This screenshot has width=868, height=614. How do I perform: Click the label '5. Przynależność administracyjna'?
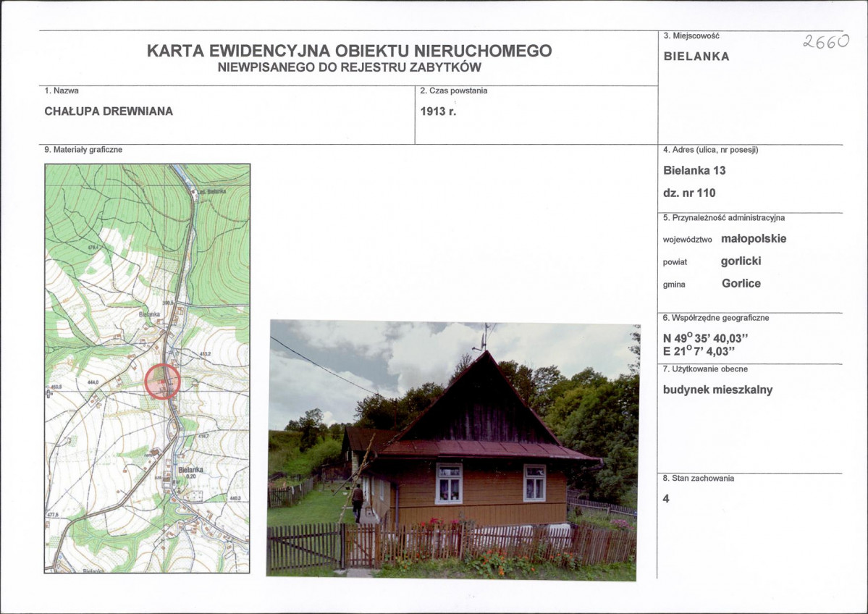tap(724, 218)
